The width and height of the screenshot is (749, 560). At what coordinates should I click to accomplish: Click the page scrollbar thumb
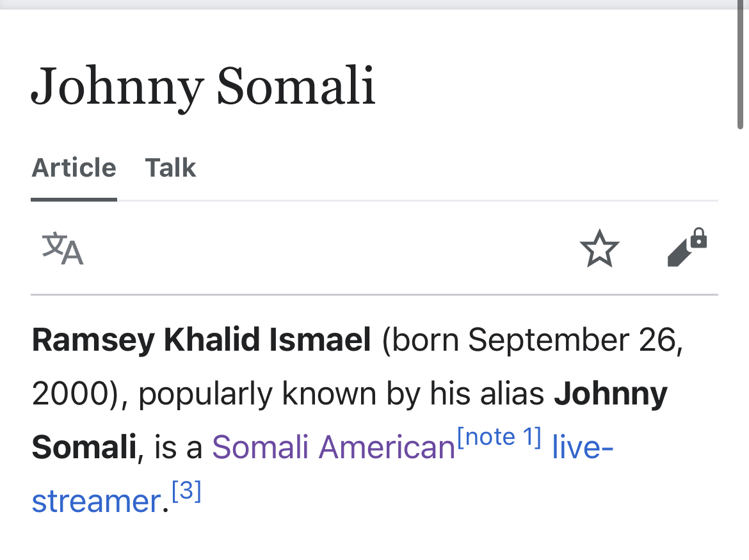(741, 64)
